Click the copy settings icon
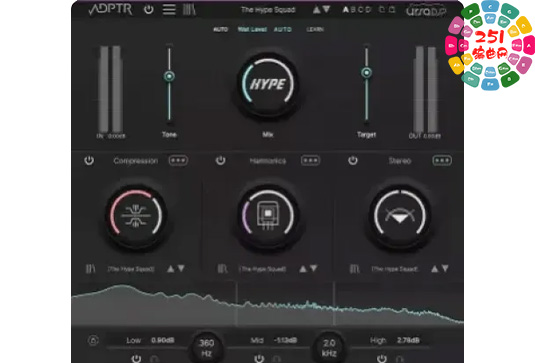 click(x=383, y=10)
